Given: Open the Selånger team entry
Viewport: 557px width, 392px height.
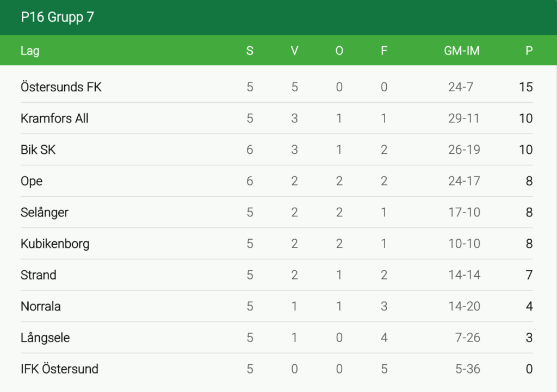Looking at the screenshot, I should (45, 213).
